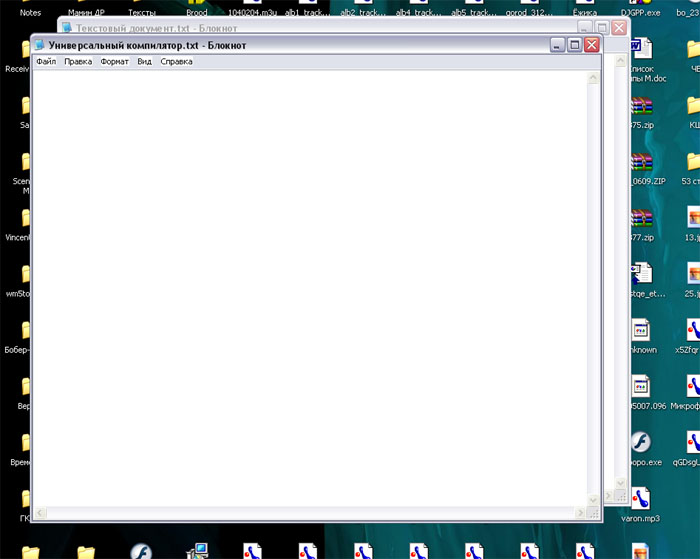700x559 pixels.
Task: Click the scroll-down arrow in Универсальный компилятор window
Action: (x=593, y=500)
